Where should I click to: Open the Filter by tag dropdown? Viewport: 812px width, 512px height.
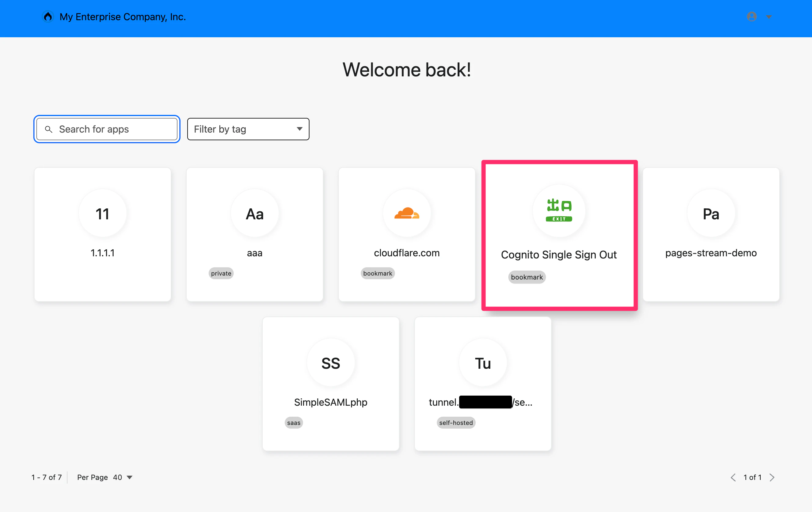tap(248, 129)
